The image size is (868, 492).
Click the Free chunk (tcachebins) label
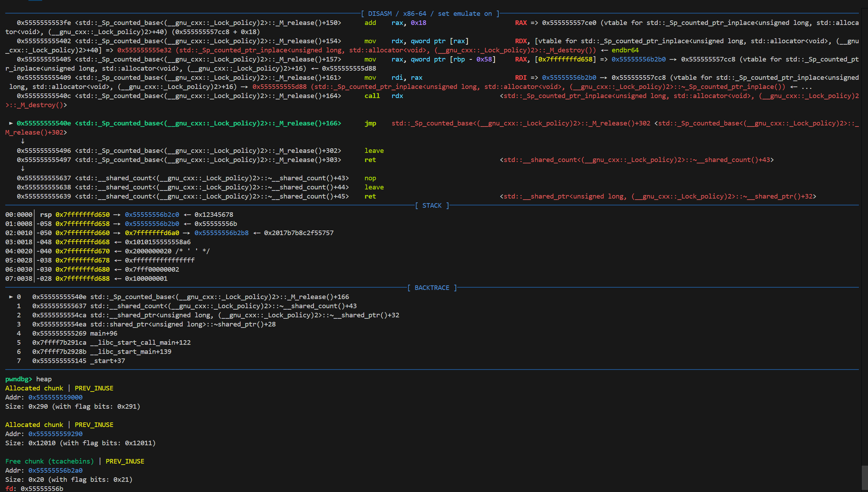(50, 461)
